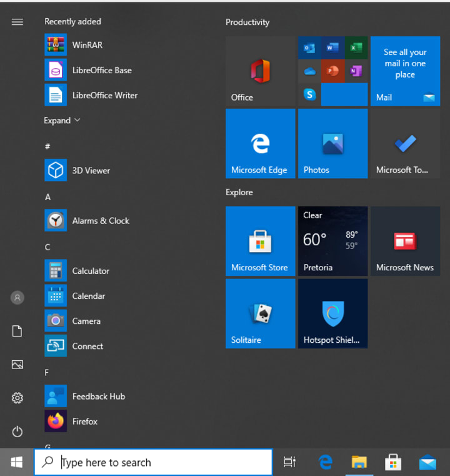Image resolution: width=450 pixels, height=476 pixels.
Task: Click the Windows Start button
Action: coord(17,462)
